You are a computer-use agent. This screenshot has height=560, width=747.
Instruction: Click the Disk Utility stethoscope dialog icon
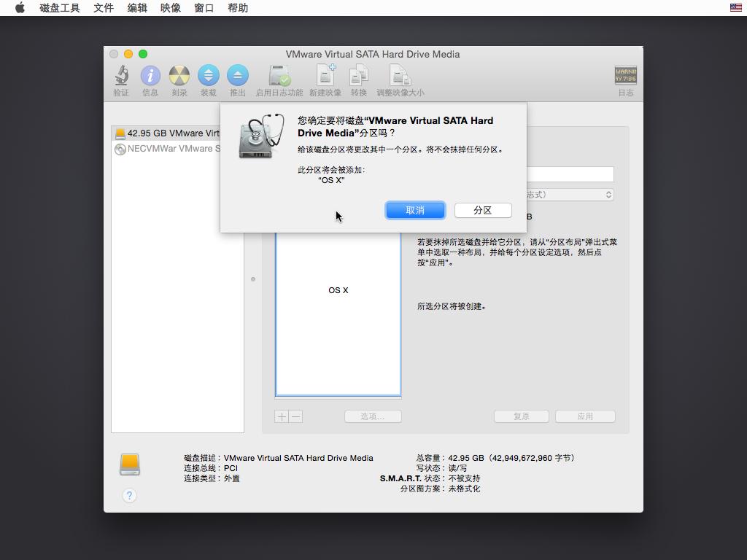pos(261,136)
